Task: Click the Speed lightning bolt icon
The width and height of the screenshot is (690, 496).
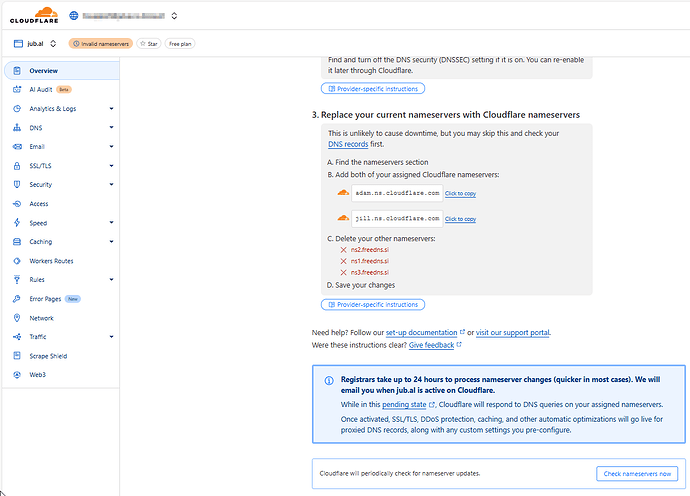Action: 17,223
